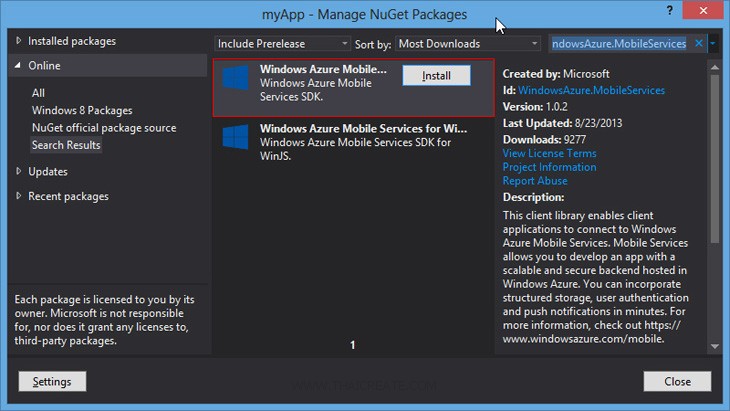Click the Windows Azure Mobile Services SDK logo icon
Viewport: 730px width, 411px height.
(236, 77)
